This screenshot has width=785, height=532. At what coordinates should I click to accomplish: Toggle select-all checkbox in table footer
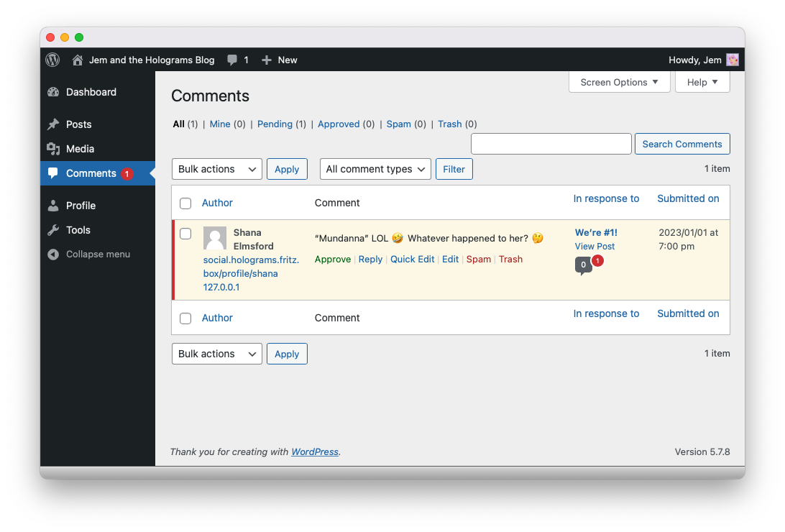tap(185, 318)
